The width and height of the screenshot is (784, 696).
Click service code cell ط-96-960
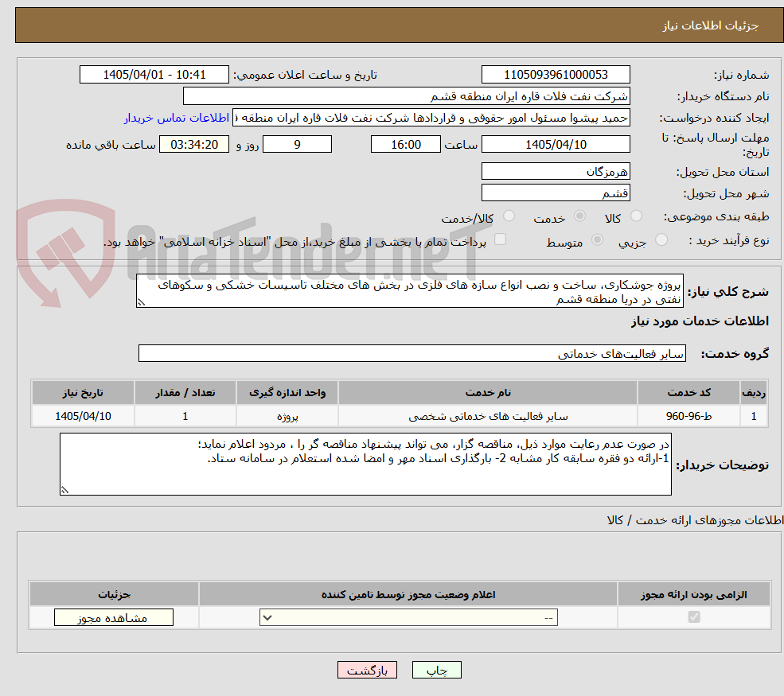pos(688,416)
